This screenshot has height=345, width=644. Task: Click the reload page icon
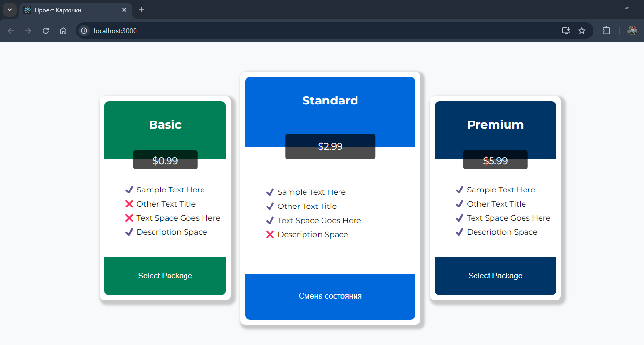[46, 31]
